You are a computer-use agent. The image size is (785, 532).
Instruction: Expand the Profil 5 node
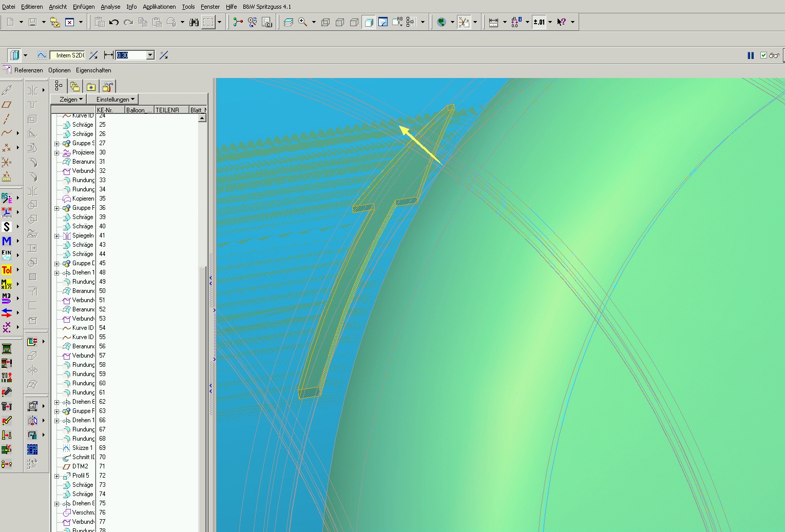coord(57,476)
